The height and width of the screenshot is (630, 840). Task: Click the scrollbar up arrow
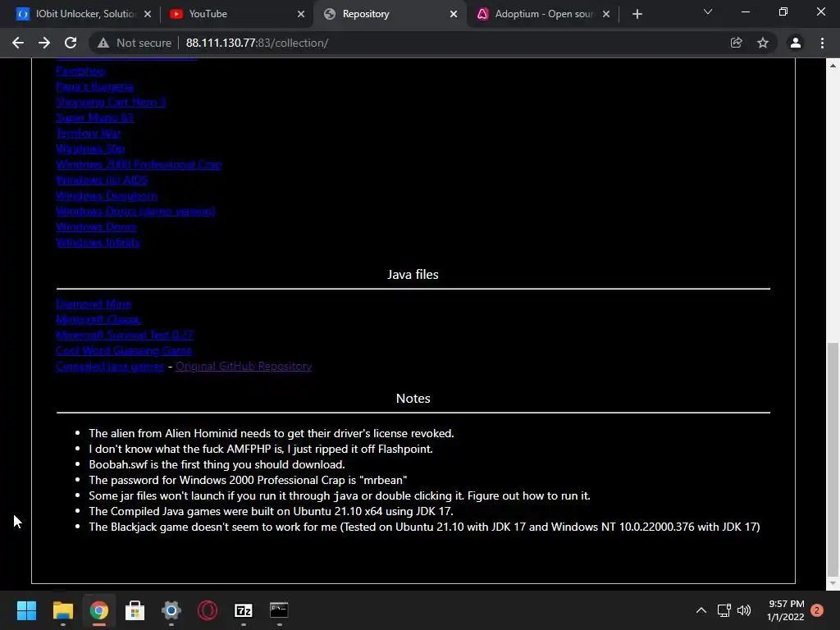click(833, 66)
